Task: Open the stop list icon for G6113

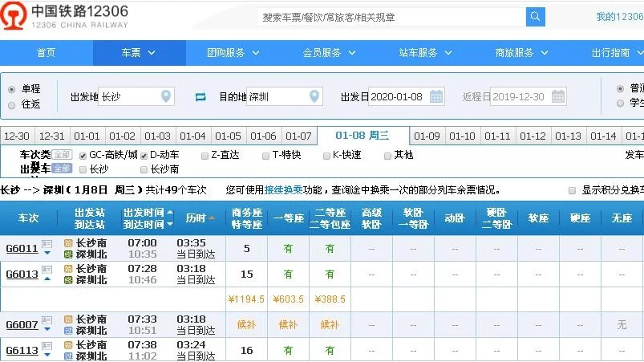Action: (x=47, y=346)
